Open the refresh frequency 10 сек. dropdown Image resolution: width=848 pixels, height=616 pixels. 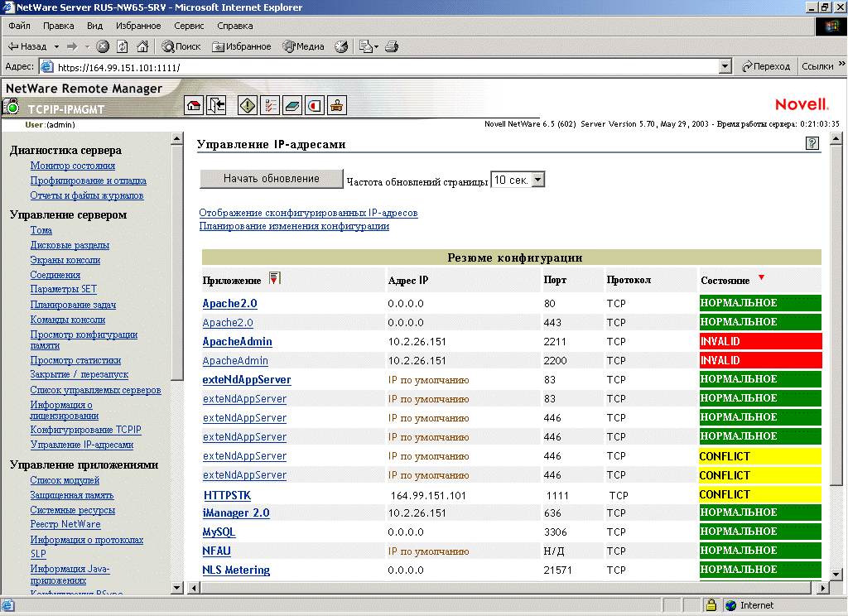[538, 180]
